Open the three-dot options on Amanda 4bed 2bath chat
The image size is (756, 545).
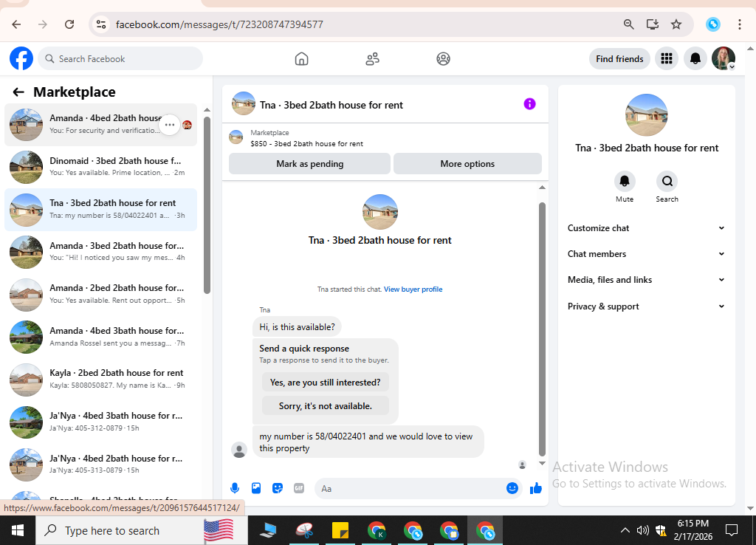(170, 125)
